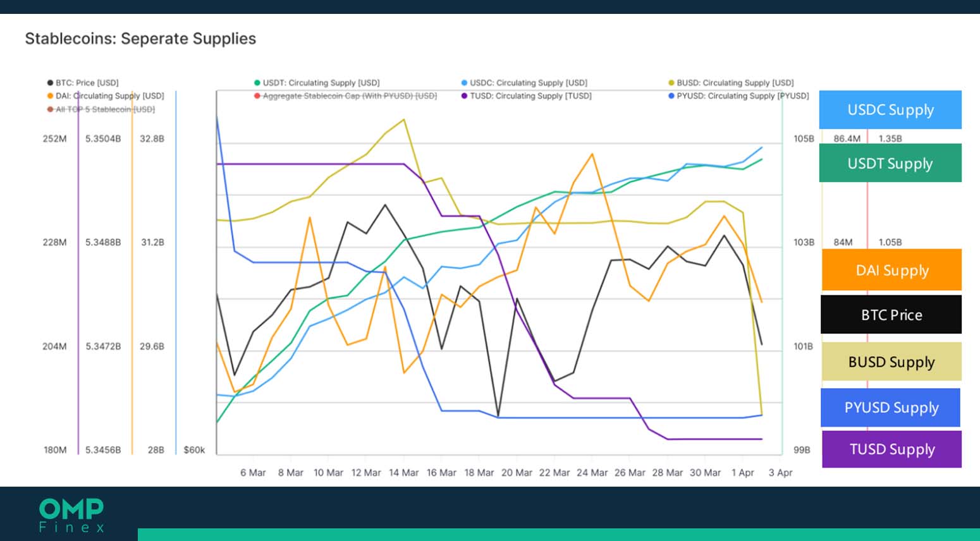Click the 30 Mar date axis label
980x541 pixels.
(x=705, y=473)
